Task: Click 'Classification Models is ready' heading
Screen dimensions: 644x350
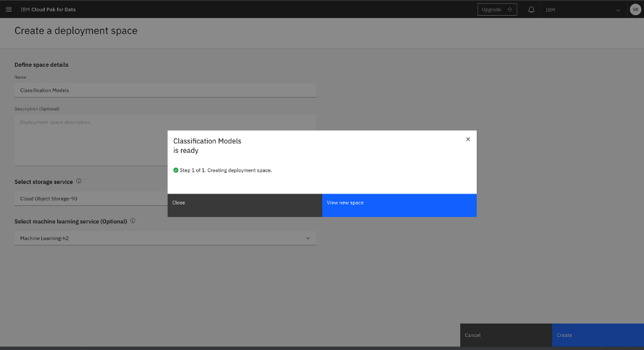Action: coord(207,145)
